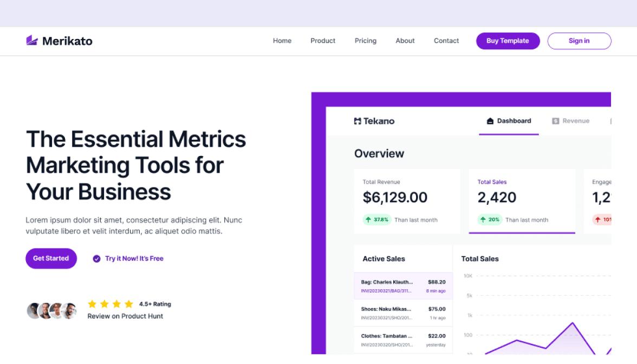Click the green 37.8% growth badge

tap(377, 219)
